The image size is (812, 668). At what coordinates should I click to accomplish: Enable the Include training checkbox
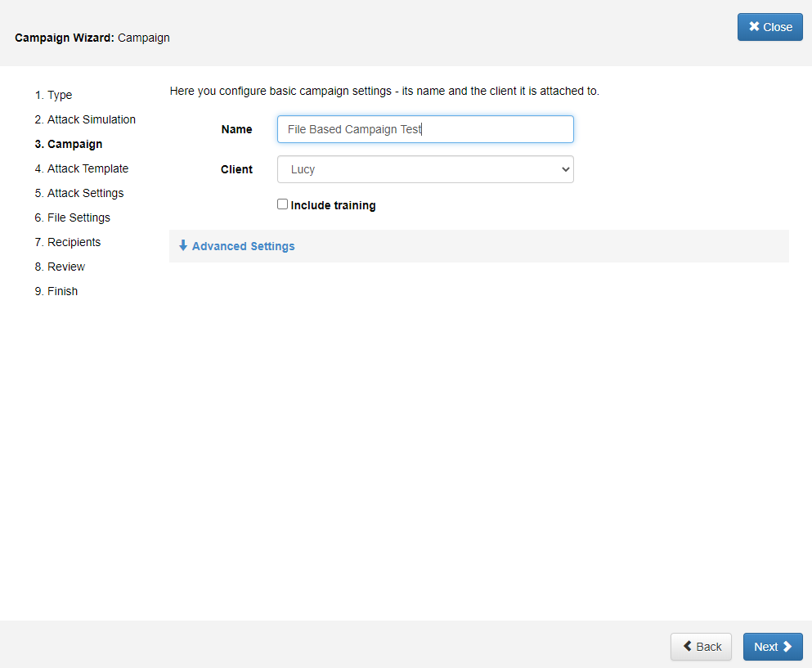282,204
